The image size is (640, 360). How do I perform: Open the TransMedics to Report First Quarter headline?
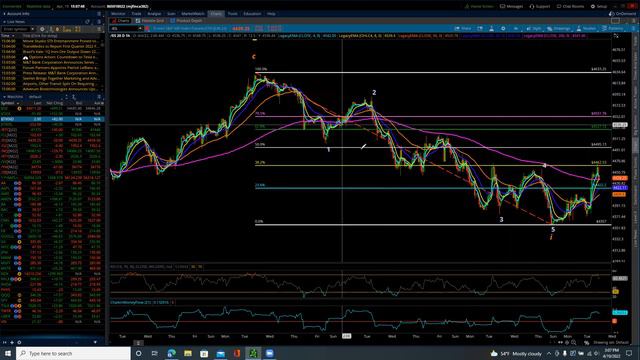60,47
